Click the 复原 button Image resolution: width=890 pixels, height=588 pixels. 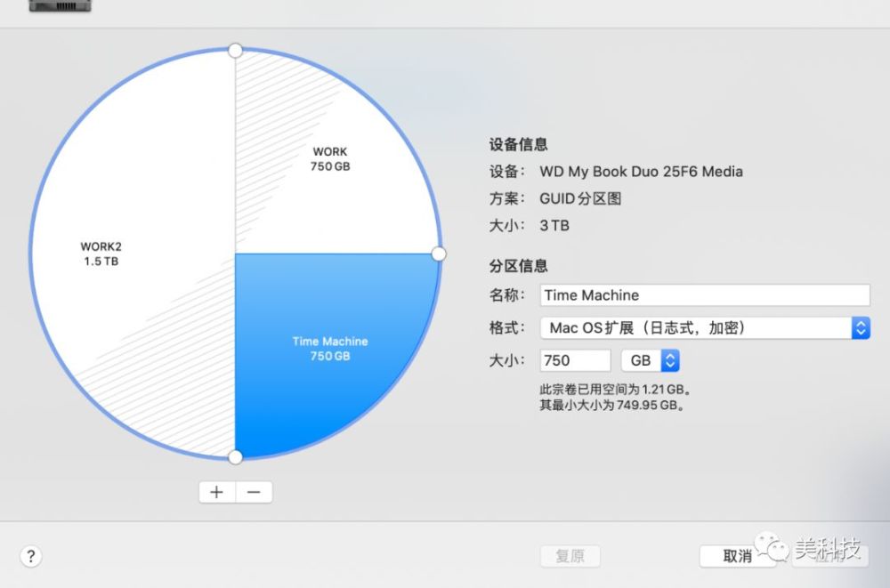point(570,556)
